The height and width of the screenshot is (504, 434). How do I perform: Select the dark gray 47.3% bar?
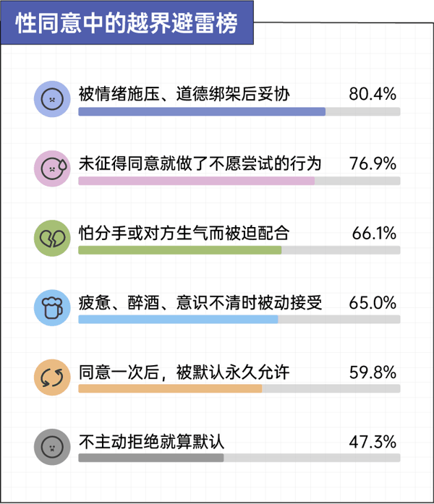click(x=151, y=458)
